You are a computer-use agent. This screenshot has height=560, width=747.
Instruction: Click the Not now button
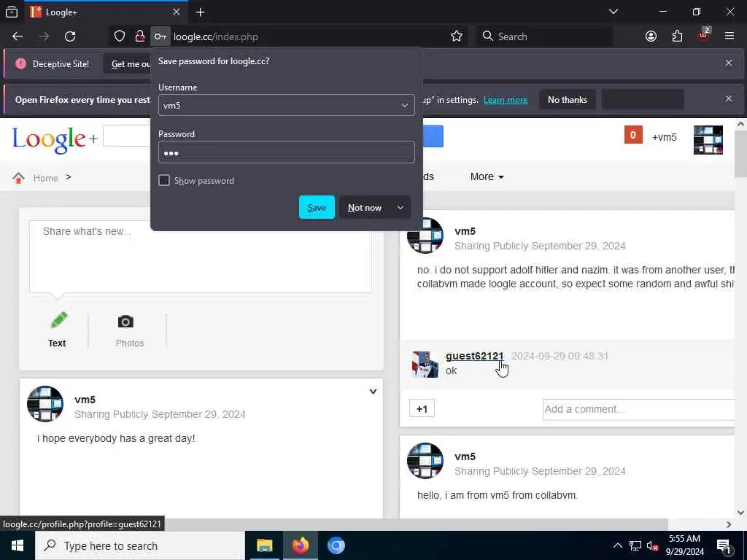pos(365,207)
